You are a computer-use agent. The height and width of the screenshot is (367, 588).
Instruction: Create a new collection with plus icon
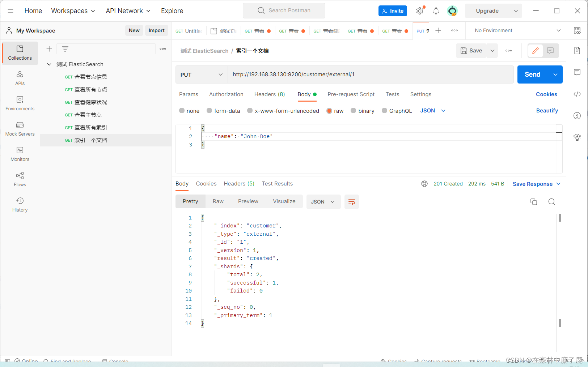click(x=49, y=49)
